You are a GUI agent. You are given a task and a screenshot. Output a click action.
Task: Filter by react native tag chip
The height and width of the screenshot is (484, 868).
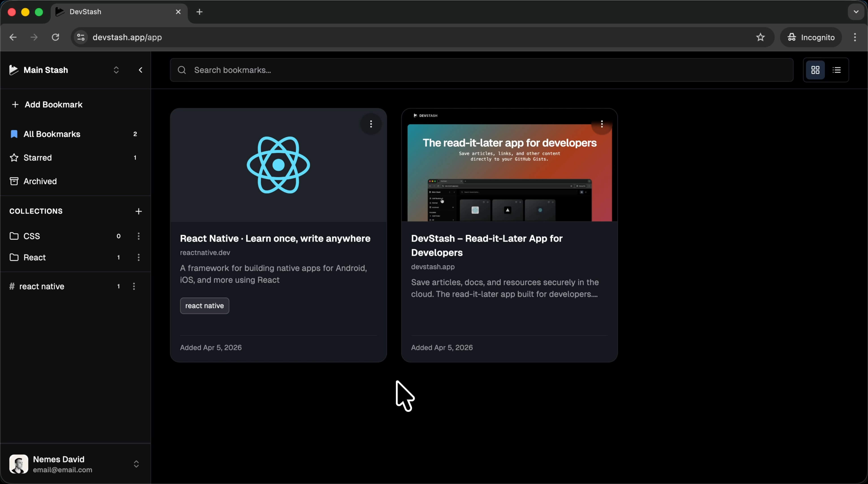pos(204,305)
